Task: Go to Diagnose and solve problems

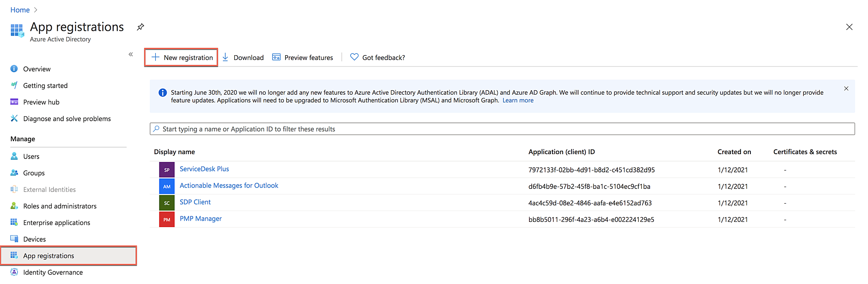Action: click(x=67, y=119)
